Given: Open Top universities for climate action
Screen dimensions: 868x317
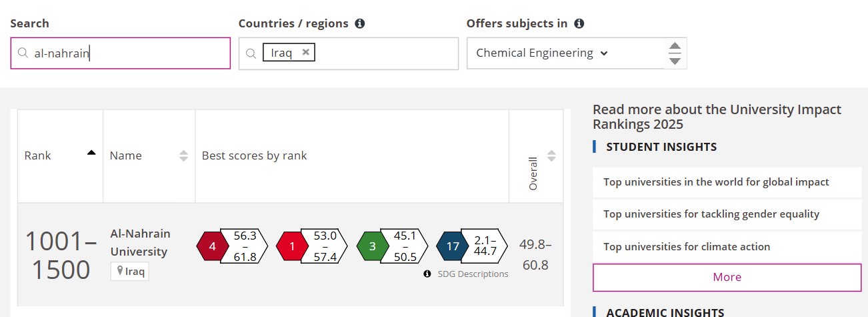Looking at the screenshot, I should point(687,246).
